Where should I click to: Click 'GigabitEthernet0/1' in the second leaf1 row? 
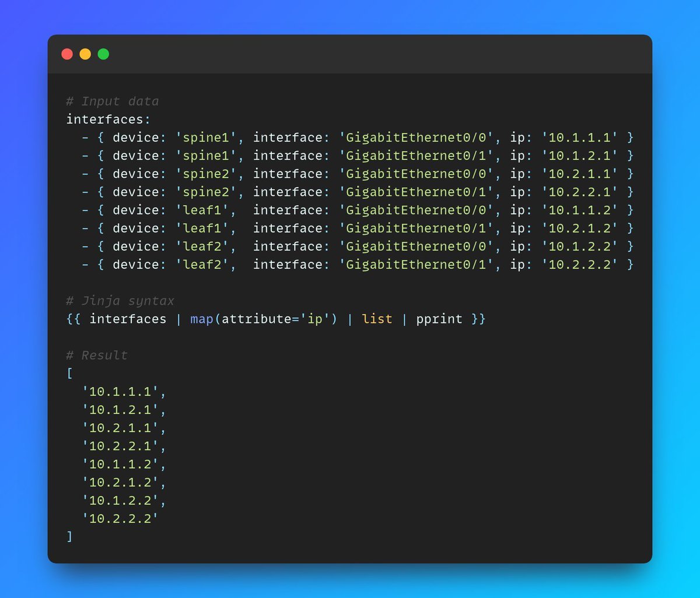click(416, 228)
